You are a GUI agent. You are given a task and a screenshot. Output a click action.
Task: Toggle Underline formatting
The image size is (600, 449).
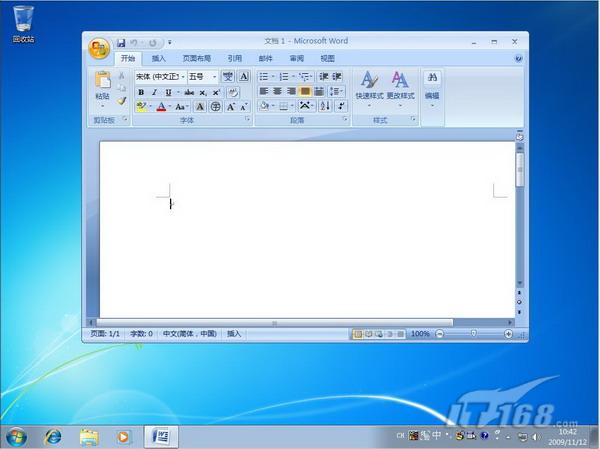pos(168,92)
